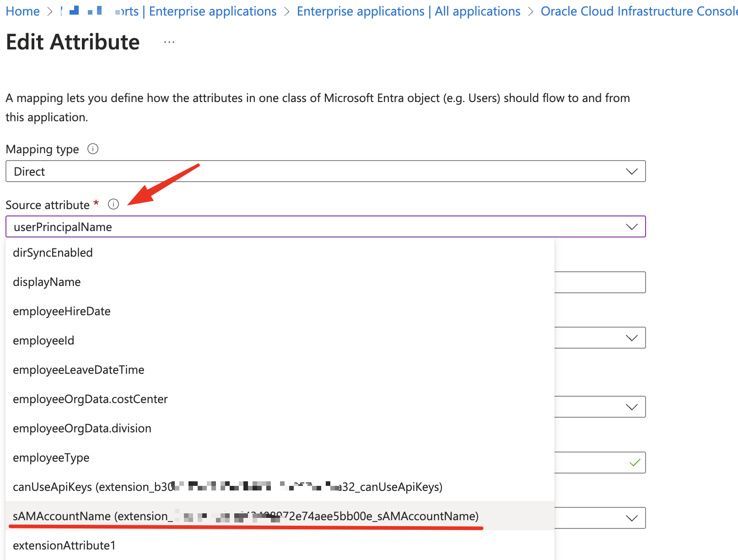This screenshot has height=560, width=738.
Task: Select the canUseApiKeys extension attribute
Action: [x=280, y=487]
